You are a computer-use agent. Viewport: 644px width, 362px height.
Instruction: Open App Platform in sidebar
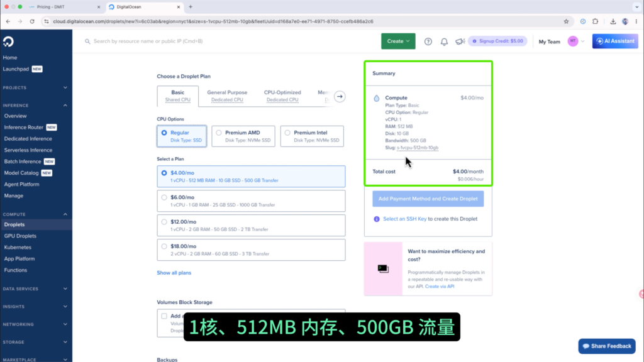click(19, 259)
